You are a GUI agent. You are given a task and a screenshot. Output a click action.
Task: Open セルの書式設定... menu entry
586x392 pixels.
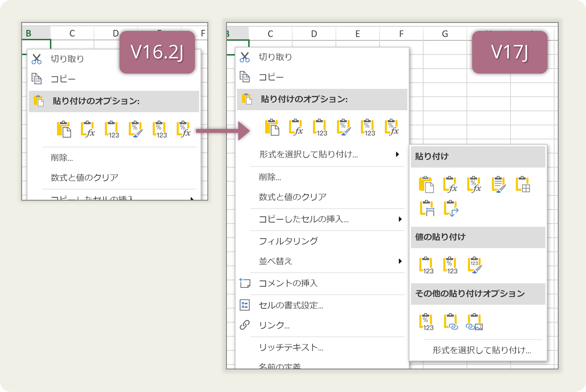(x=291, y=305)
